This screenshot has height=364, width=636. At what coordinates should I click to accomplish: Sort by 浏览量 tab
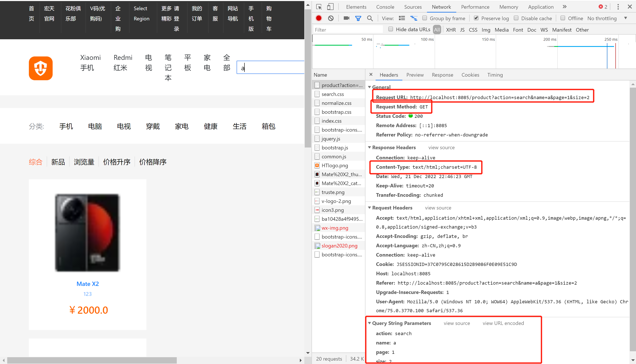[x=84, y=162]
